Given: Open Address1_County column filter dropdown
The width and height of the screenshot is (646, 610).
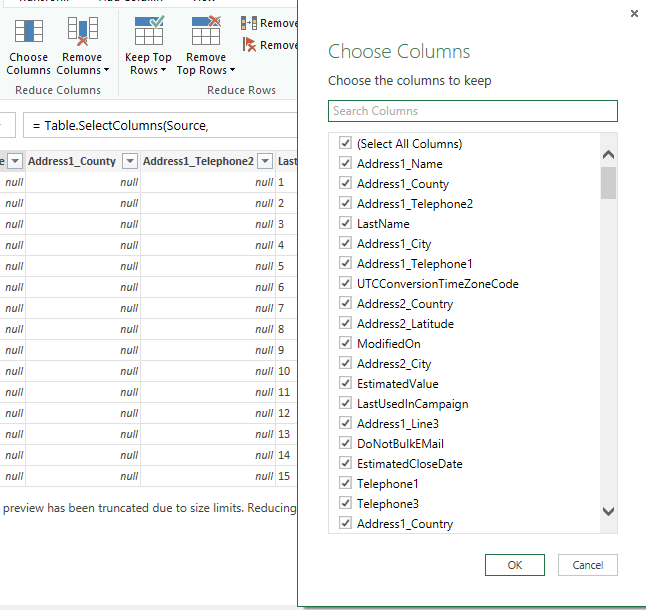Looking at the screenshot, I should [129, 161].
